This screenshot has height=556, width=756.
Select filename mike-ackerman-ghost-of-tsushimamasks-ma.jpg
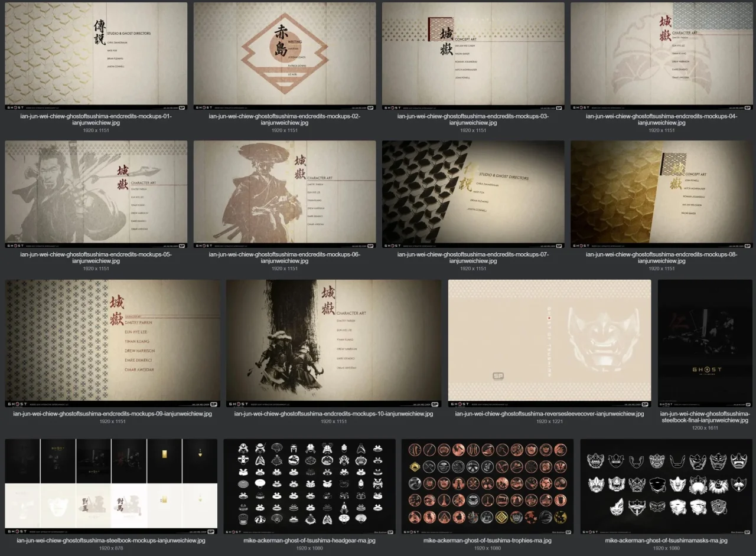click(x=666, y=541)
